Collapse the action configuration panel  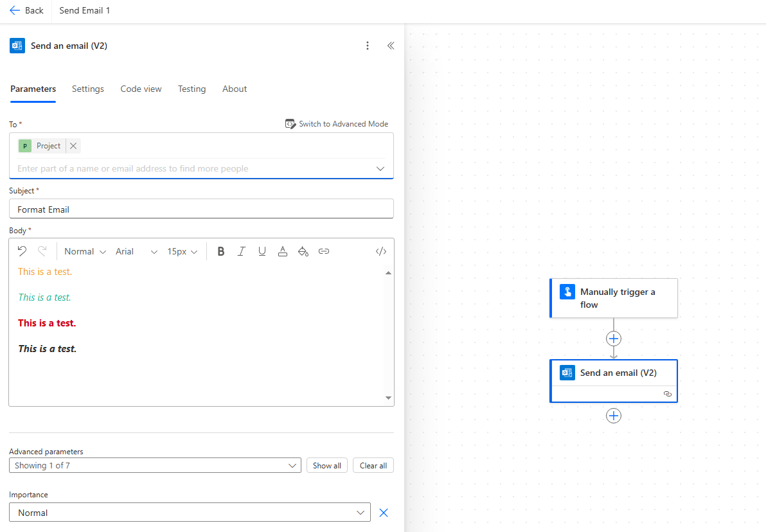(391, 46)
